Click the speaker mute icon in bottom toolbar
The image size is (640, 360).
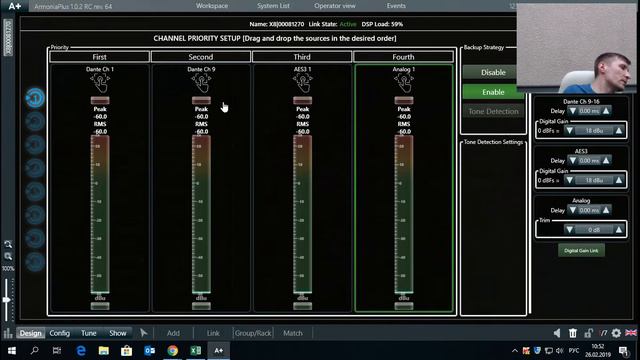point(557,333)
